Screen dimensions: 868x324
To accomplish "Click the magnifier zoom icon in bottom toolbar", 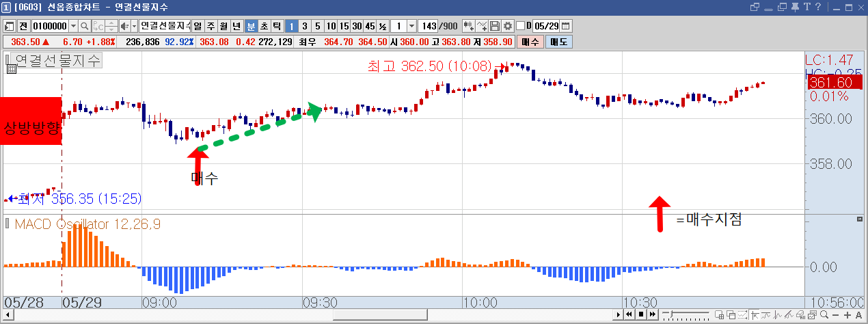I will point(824,315).
